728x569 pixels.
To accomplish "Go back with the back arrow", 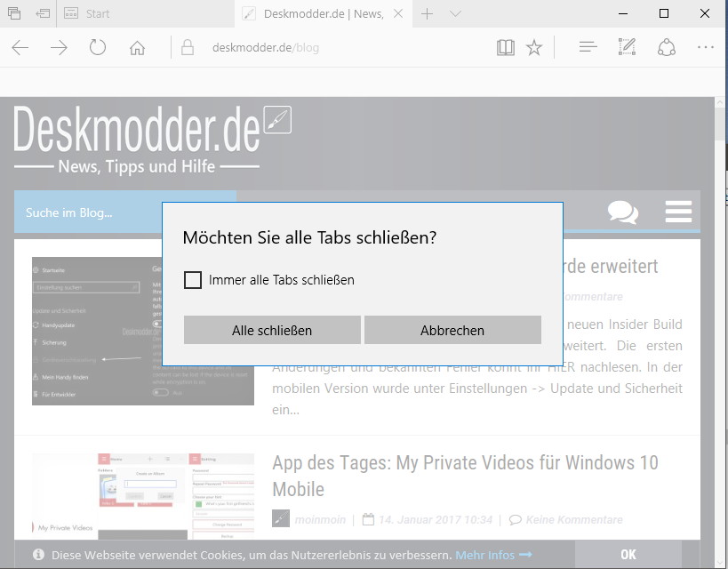I will click(20, 47).
